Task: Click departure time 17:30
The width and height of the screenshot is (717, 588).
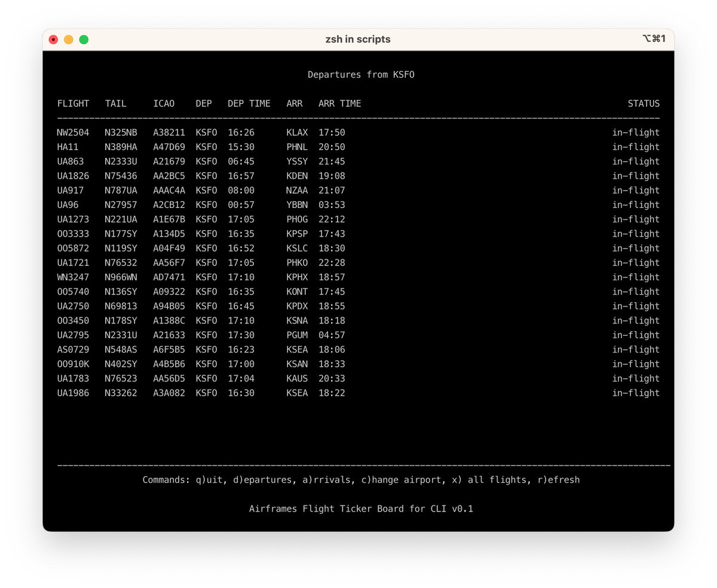Action: 241,335
